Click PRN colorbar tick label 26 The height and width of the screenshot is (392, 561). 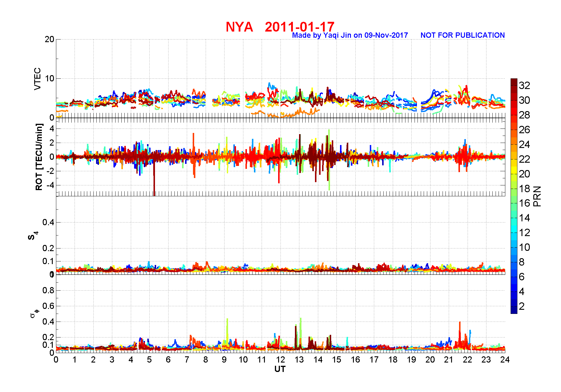524,130
